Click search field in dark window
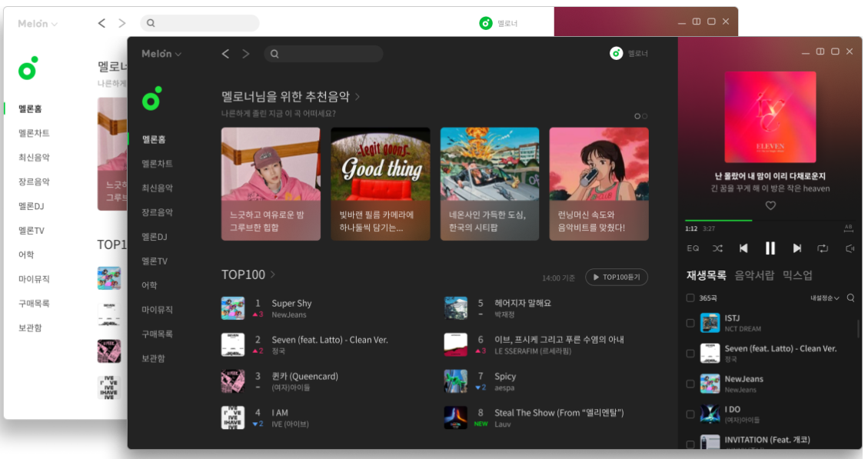 tap(323, 54)
